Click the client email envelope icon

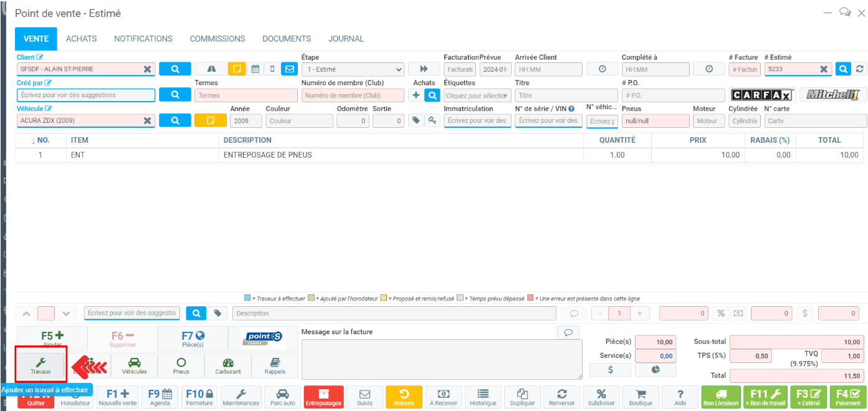point(289,69)
